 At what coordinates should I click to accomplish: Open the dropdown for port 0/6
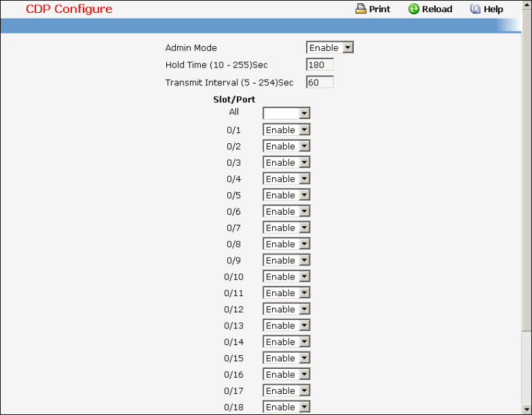click(286, 211)
